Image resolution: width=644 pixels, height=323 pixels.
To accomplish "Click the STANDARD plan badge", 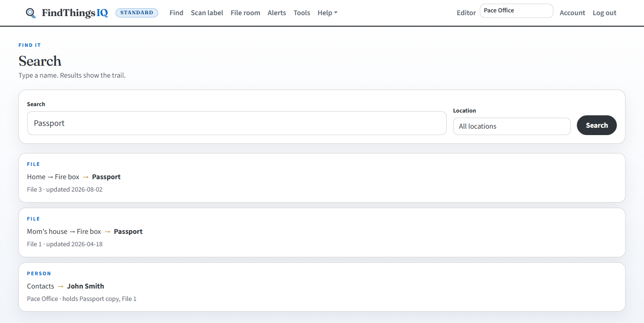I will click(x=137, y=13).
